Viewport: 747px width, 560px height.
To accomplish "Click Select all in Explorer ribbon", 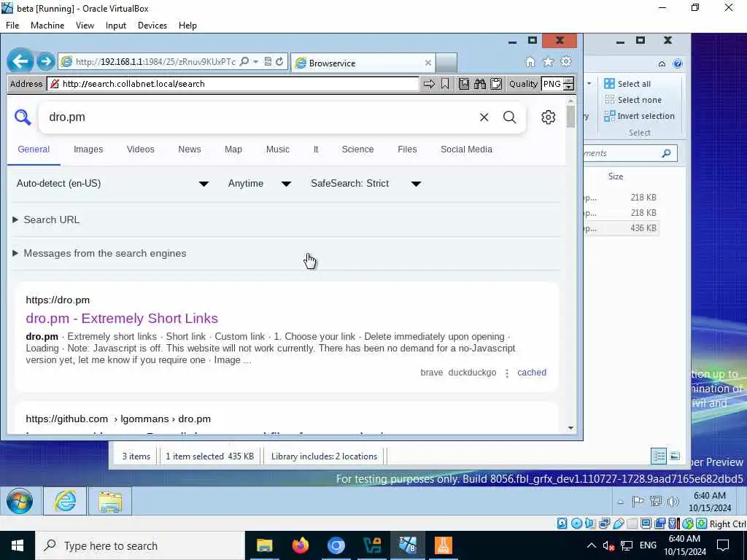I will [627, 84].
